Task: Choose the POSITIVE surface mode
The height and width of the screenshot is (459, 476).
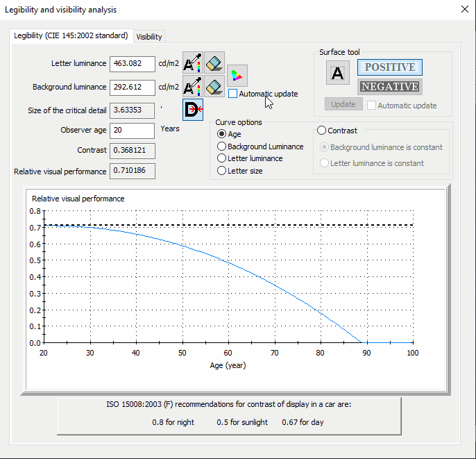Action: tap(390, 67)
